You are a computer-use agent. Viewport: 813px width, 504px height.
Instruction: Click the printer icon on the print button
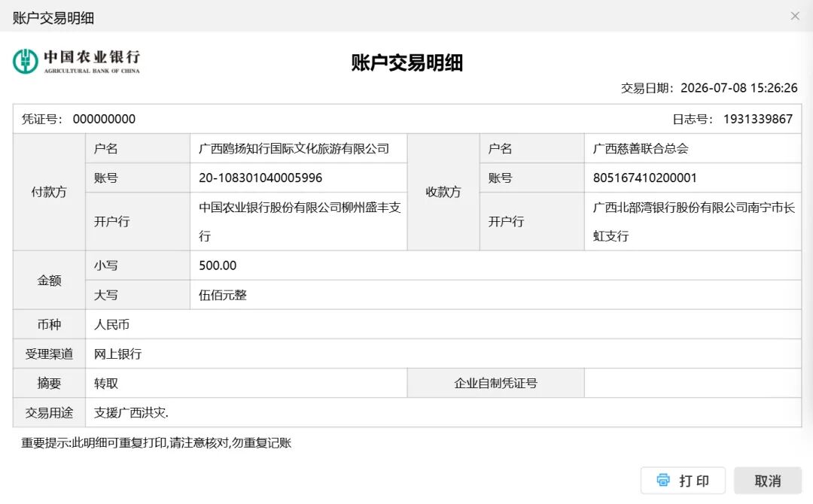pyautogui.click(x=663, y=480)
